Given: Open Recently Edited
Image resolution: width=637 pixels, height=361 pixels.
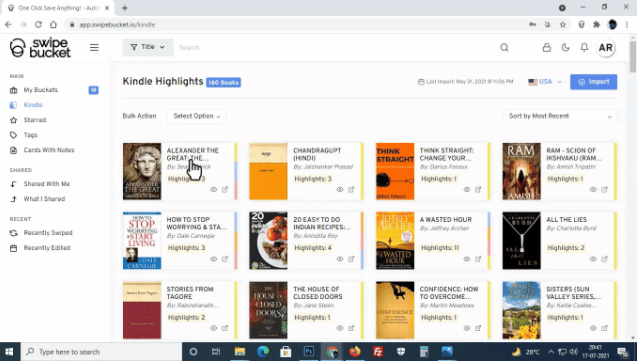Looking at the screenshot, I should point(47,248).
